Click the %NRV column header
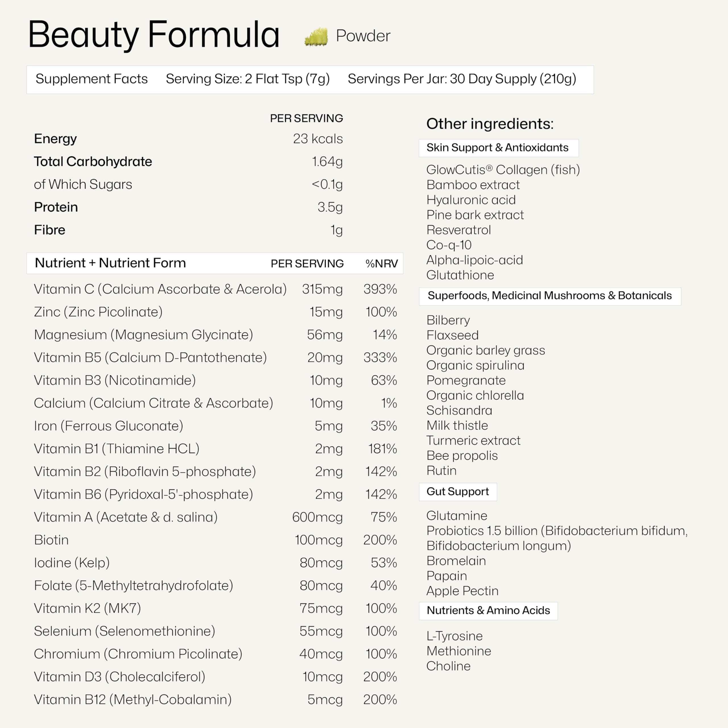728x728 pixels. (x=381, y=263)
